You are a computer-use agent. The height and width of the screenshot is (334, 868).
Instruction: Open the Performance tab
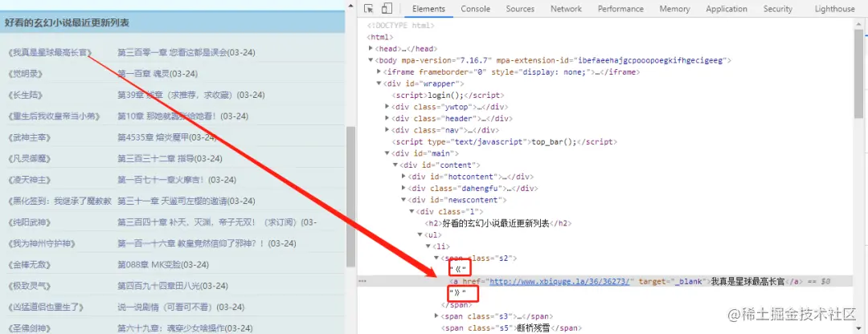pyautogui.click(x=620, y=9)
